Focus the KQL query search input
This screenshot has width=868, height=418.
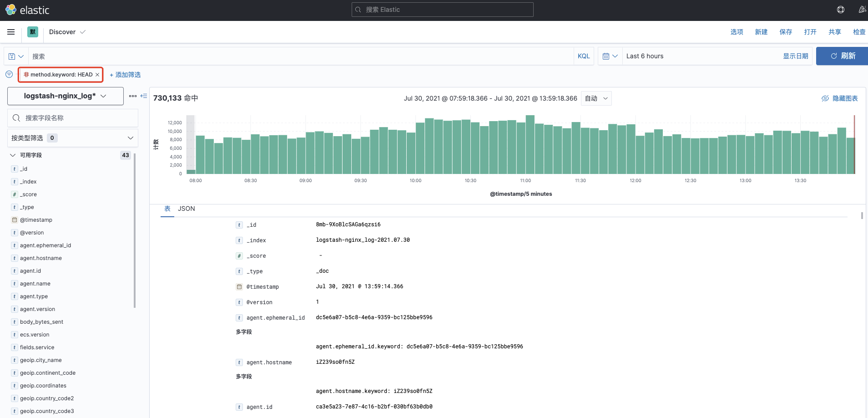(x=301, y=56)
